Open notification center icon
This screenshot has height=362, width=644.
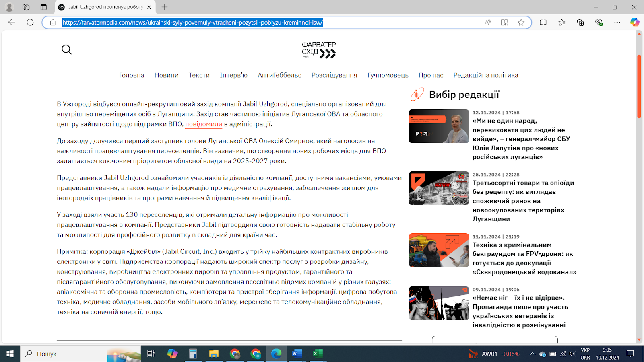630,354
